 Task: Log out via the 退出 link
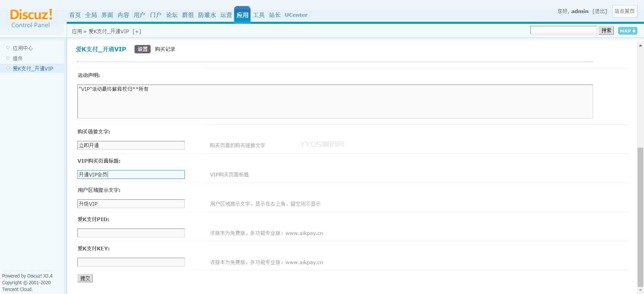[x=600, y=11]
